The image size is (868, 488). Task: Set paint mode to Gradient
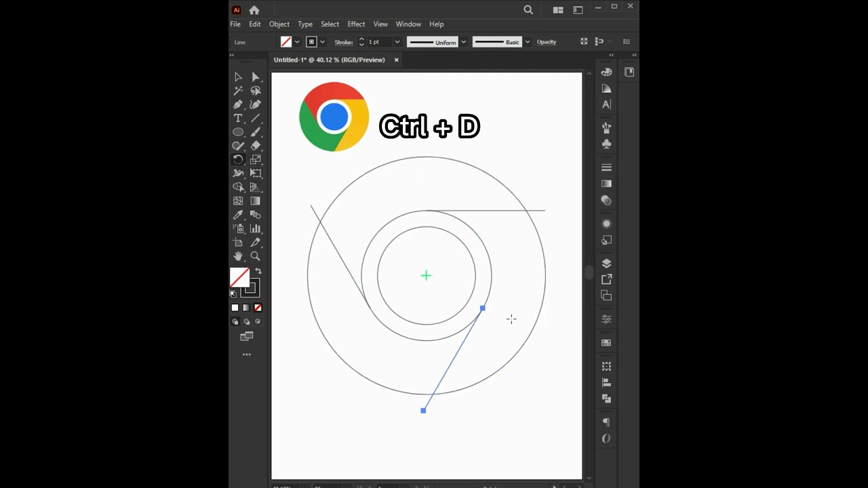pos(246,308)
